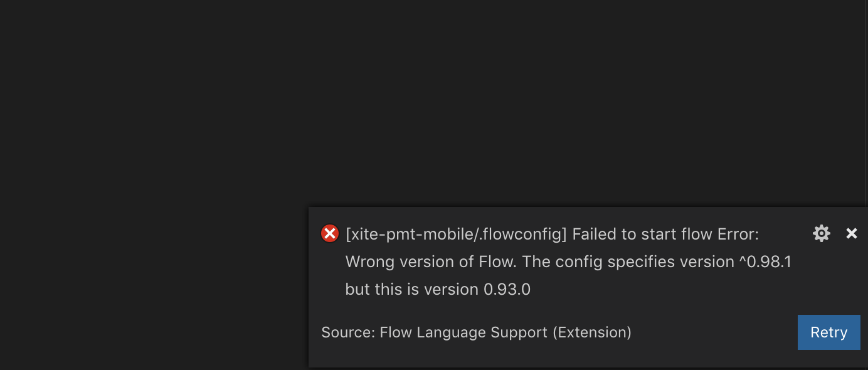Click inside the error notification panel
Screen dimensions: 868x370
tap(564, 282)
